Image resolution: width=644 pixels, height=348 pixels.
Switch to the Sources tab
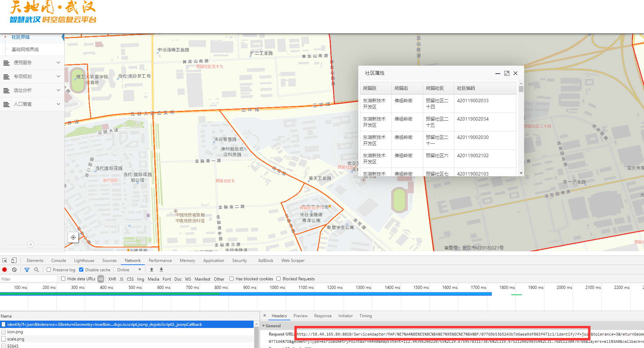110,261
